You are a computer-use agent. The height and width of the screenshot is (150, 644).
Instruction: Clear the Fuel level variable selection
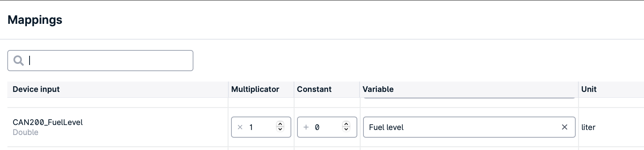pos(564,127)
